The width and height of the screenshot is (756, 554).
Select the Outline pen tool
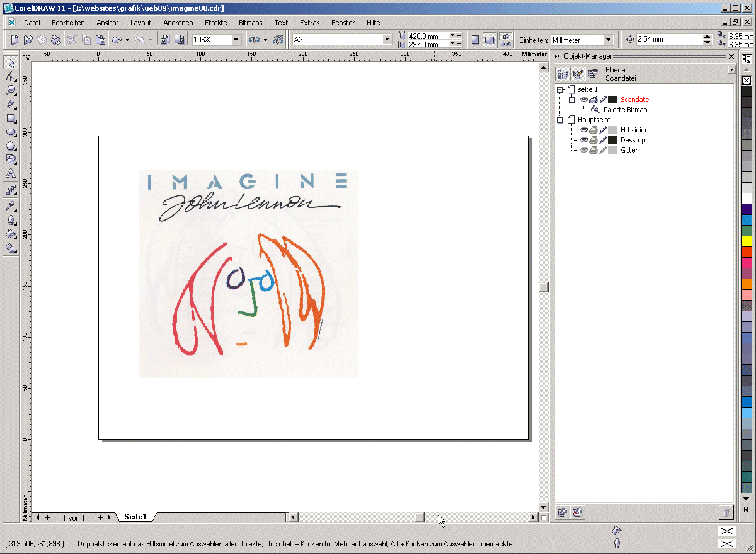[x=11, y=220]
